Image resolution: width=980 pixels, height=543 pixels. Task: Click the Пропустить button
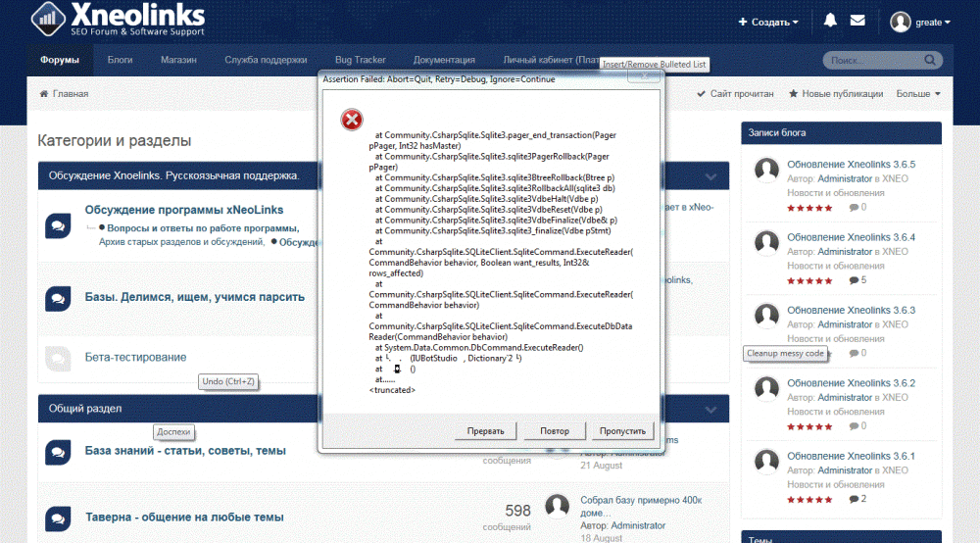tap(622, 431)
